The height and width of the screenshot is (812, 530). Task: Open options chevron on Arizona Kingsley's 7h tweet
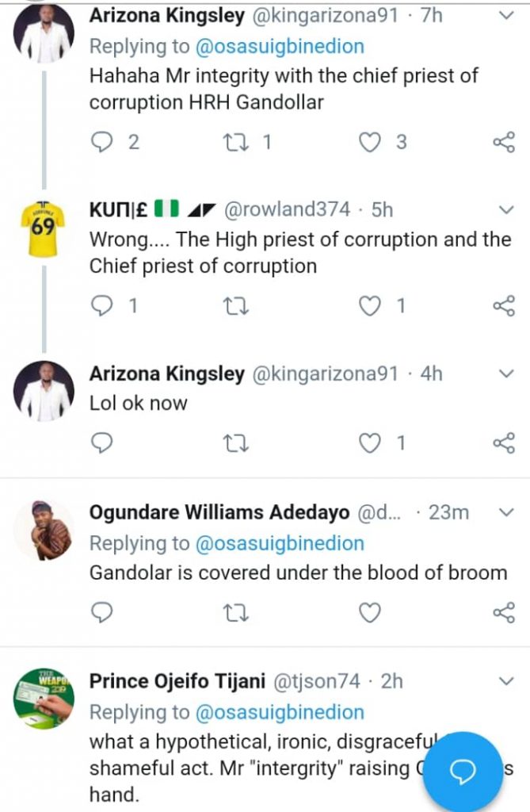coord(505,16)
